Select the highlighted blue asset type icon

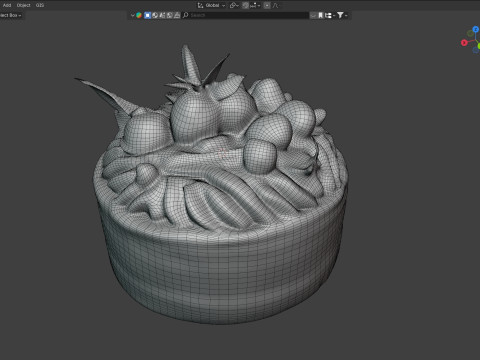coord(147,15)
